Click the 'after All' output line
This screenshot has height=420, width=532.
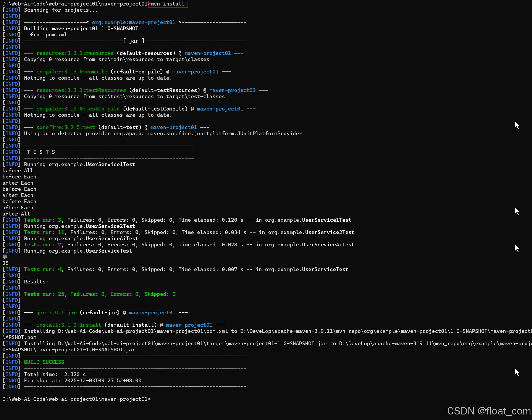point(16,214)
